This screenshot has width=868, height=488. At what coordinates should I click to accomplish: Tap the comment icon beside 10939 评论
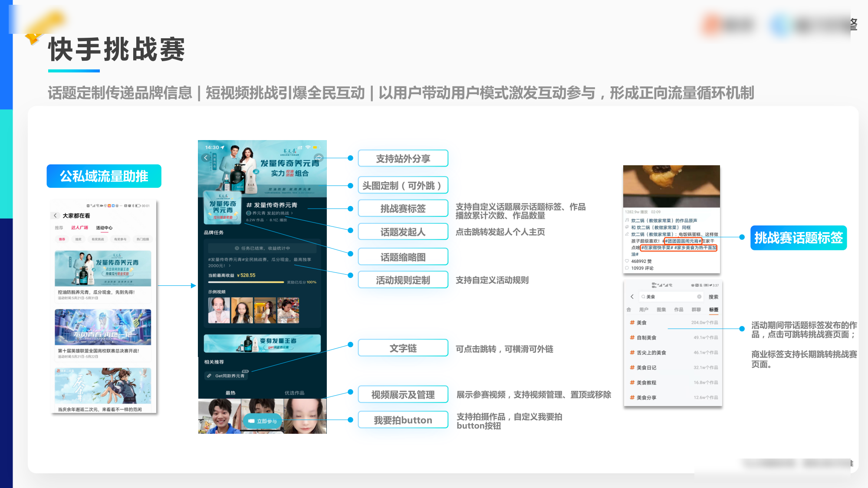627,268
